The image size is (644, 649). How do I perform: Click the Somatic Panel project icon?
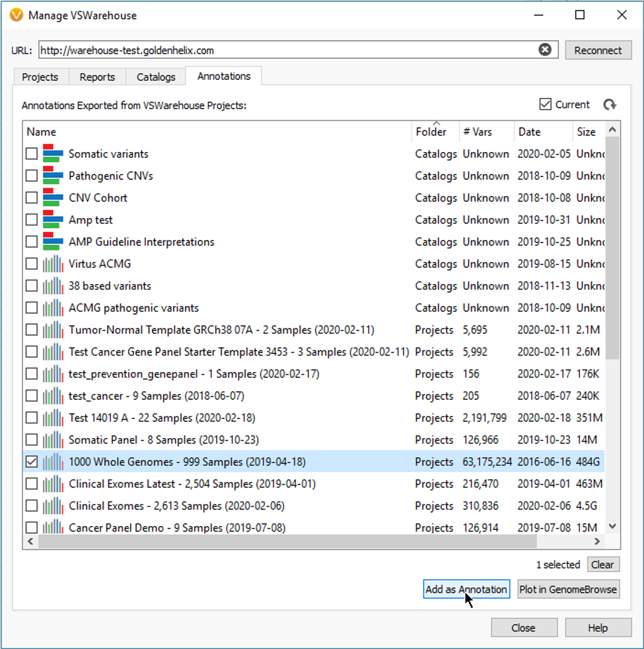click(53, 439)
